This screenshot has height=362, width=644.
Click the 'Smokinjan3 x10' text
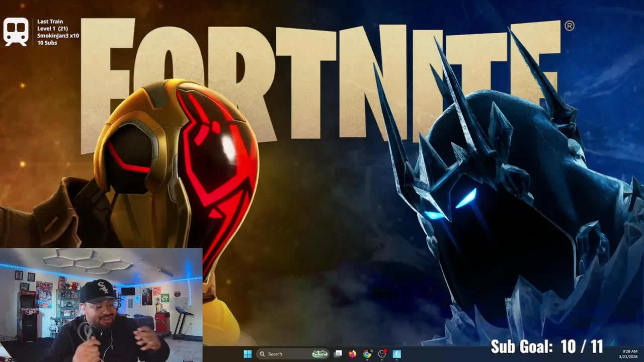58,36
